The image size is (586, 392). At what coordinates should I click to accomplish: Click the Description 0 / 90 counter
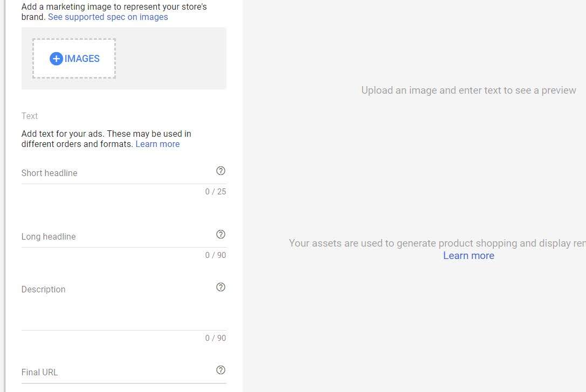tap(216, 338)
